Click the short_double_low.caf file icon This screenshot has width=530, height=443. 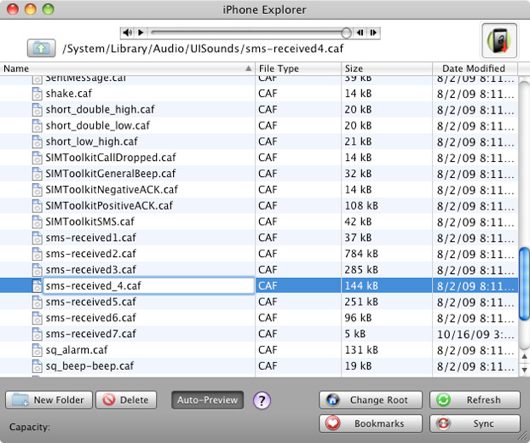pyautogui.click(x=37, y=126)
